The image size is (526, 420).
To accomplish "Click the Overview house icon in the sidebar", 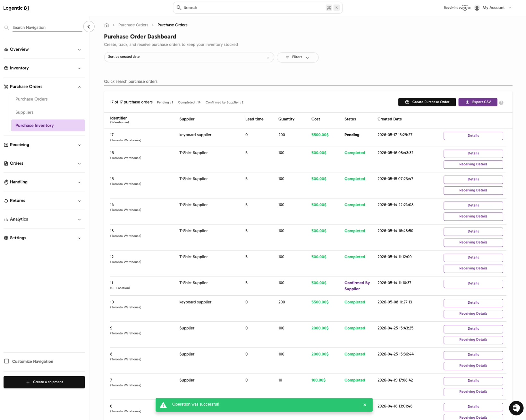I will pyautogui.click(x=6, y=49).
